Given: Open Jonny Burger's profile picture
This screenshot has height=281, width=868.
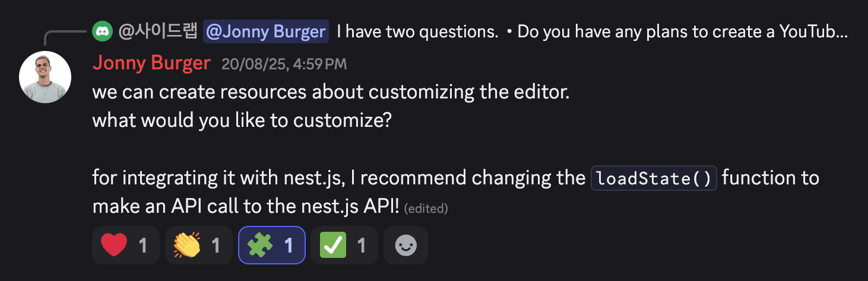Looking at the screenshot, I should (45, 77).
